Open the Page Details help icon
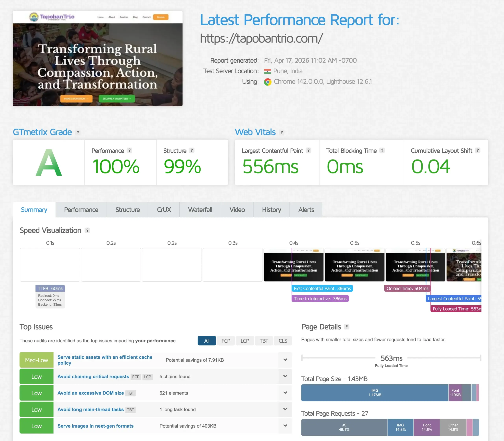Screen dimensions: 504x441 pos(347,327)
